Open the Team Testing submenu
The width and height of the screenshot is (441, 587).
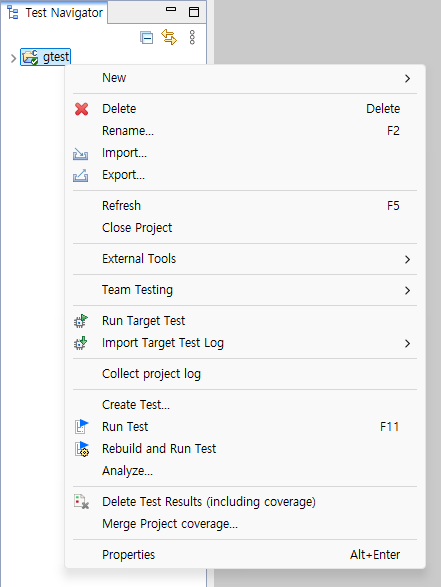[x=407, y=290]
